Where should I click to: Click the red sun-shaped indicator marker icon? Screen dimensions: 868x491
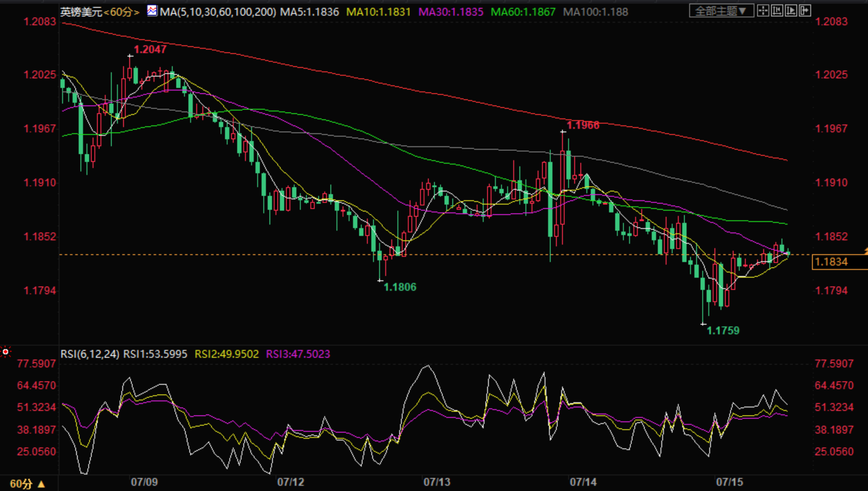[5, 352]
